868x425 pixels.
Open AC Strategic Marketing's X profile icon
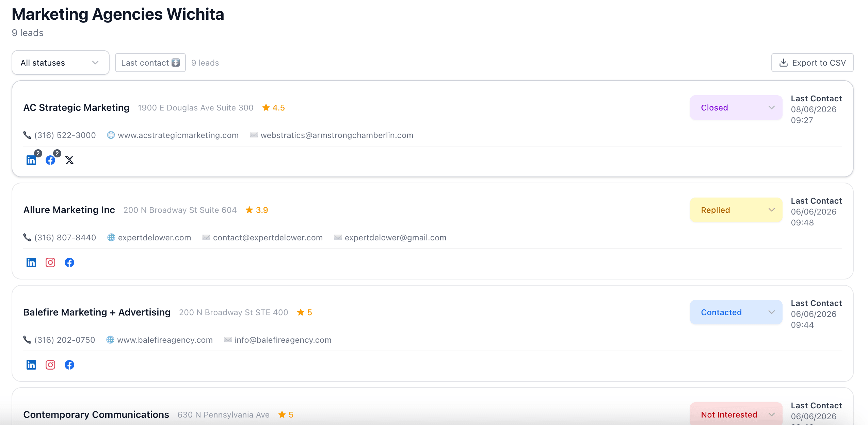pos(69,160)
